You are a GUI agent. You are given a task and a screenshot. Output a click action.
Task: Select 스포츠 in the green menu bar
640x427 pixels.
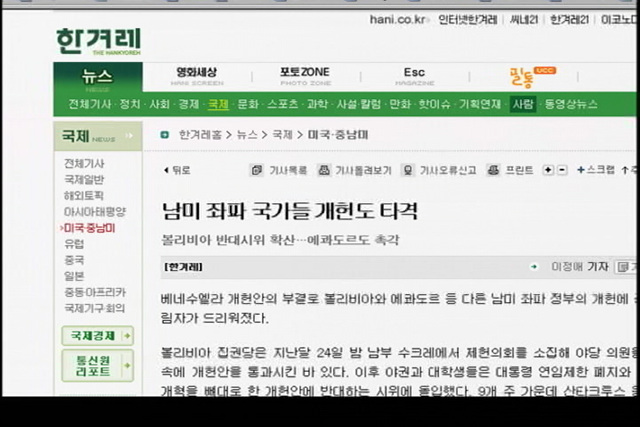(x=282, y=104)
